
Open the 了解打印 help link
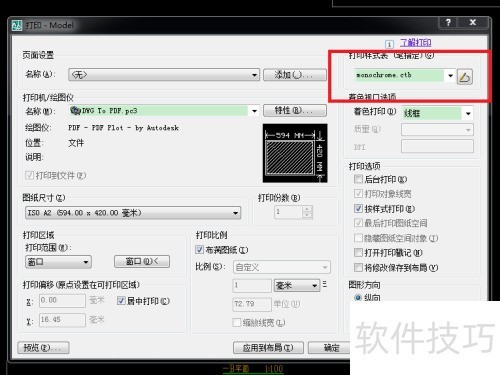415,43
